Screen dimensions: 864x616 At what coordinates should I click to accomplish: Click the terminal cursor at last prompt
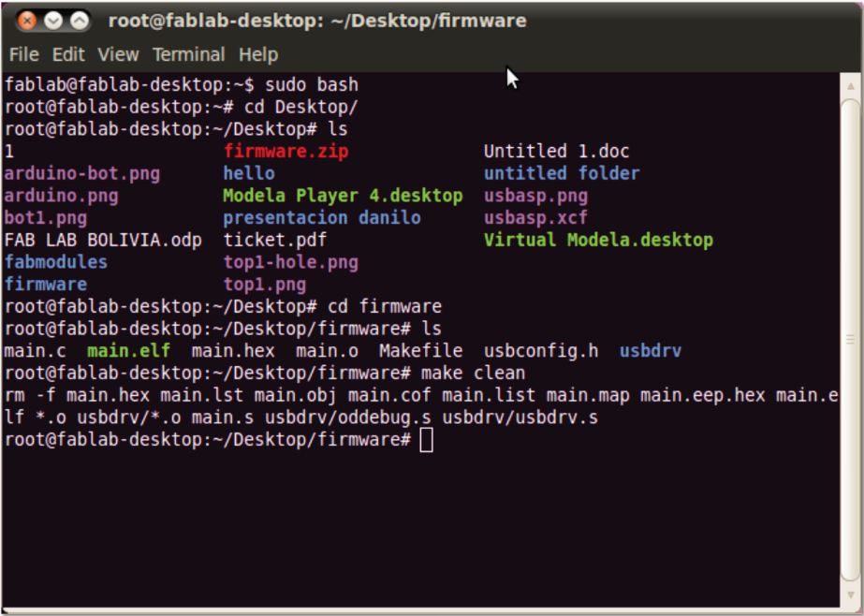(x=426, y=440)
